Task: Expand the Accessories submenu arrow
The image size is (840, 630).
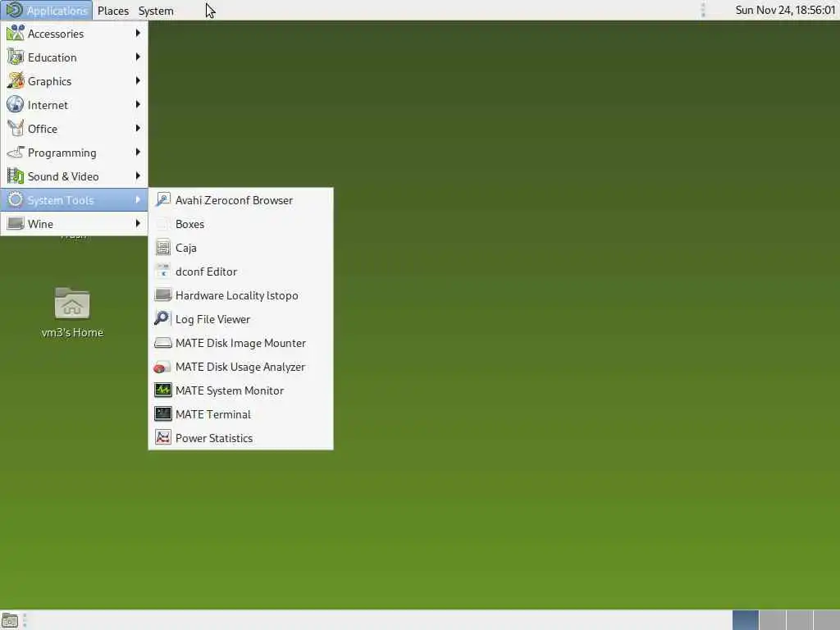Action: [138, 33]
